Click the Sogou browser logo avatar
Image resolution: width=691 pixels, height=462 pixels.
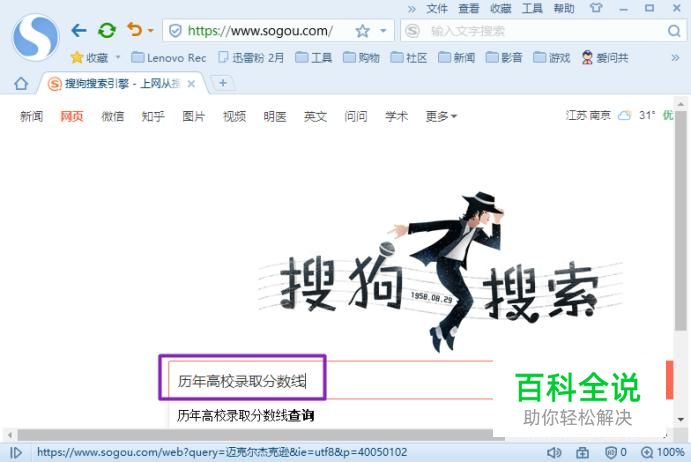click(x=35, y=37)
